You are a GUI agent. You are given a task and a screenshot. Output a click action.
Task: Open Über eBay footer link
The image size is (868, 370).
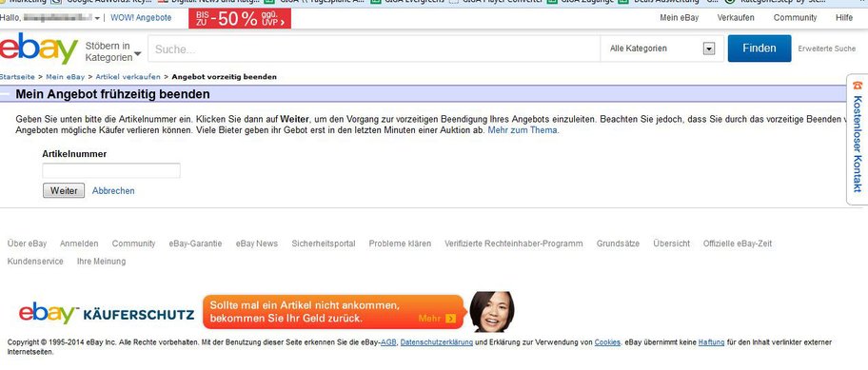[x=27, y=243]
